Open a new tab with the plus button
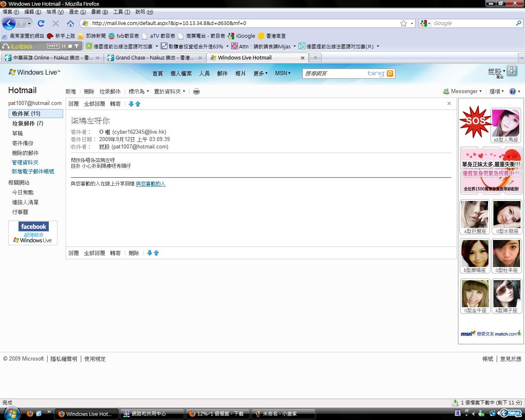 click(315, 58)
